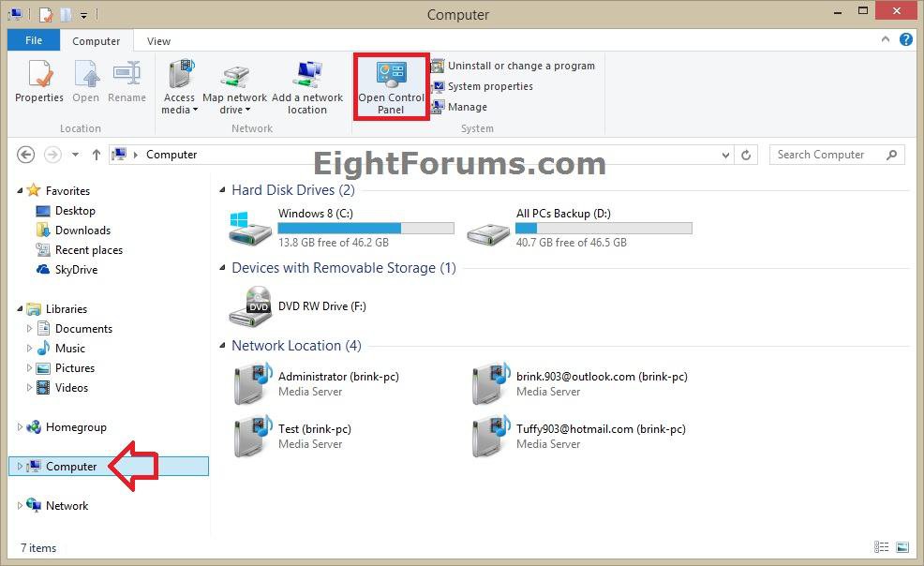Click Windows 8 (C:) usage bar
Screen dimensions: 924x566
(x=366, y=228)
